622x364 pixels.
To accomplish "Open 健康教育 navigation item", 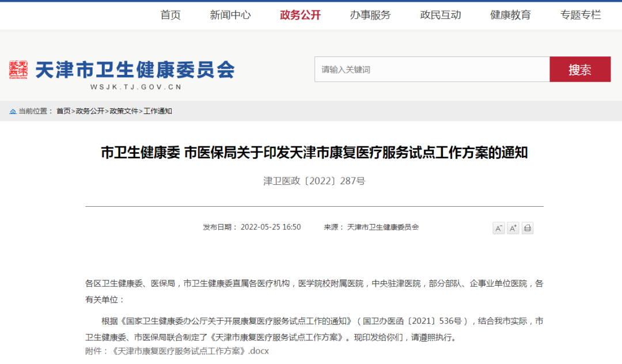I will pyautogui.click(x=510, y=15).
